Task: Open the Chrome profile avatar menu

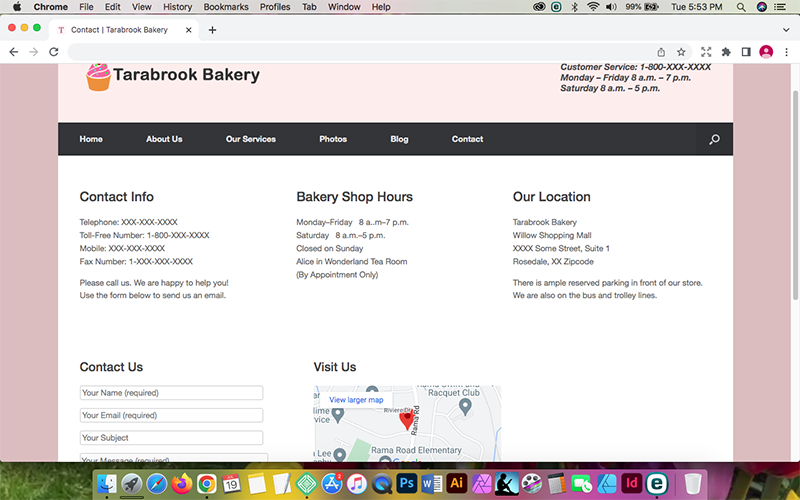Action: pyautogui.click(x=767, y=52)
